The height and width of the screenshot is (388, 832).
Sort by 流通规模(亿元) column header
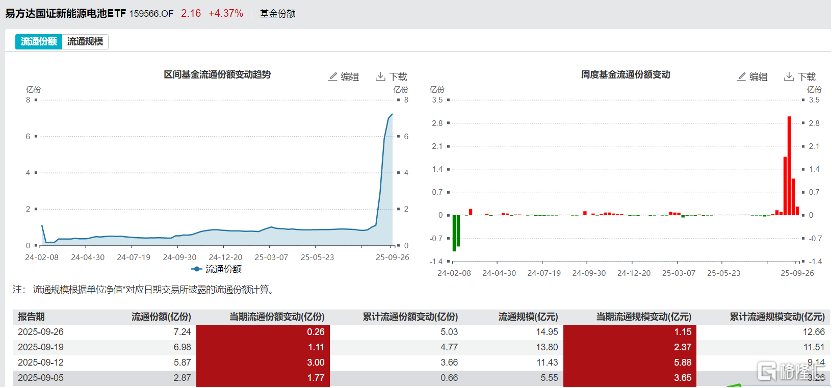[x=527, y=317]
